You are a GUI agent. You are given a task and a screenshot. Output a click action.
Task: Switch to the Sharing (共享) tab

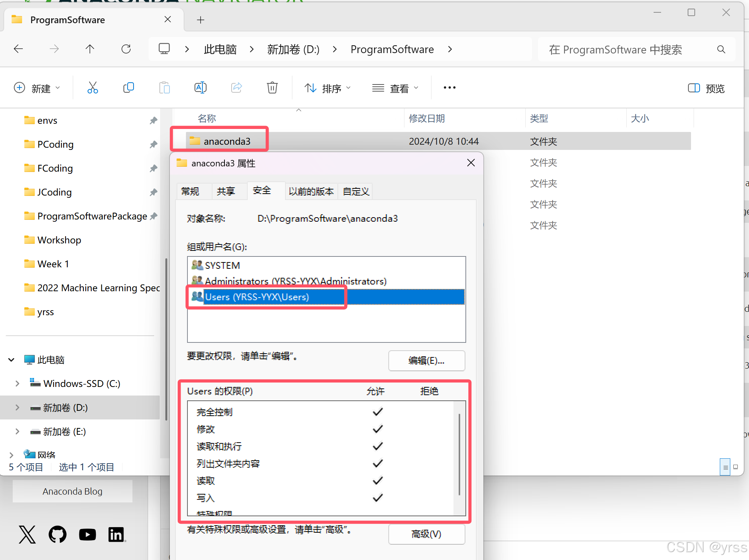pyautogui.click(x=226, y=191)
